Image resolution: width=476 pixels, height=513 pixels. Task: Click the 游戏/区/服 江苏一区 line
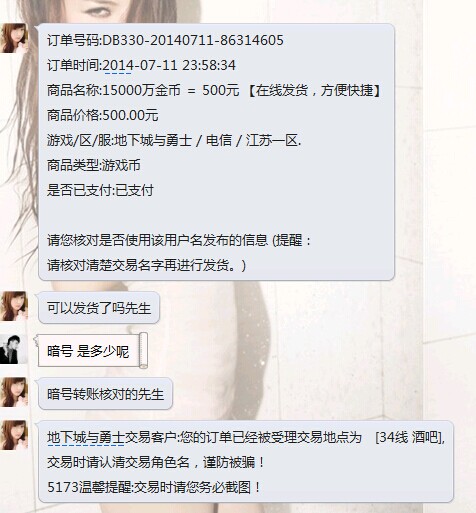pyautogui.click(x=174, y=140)
